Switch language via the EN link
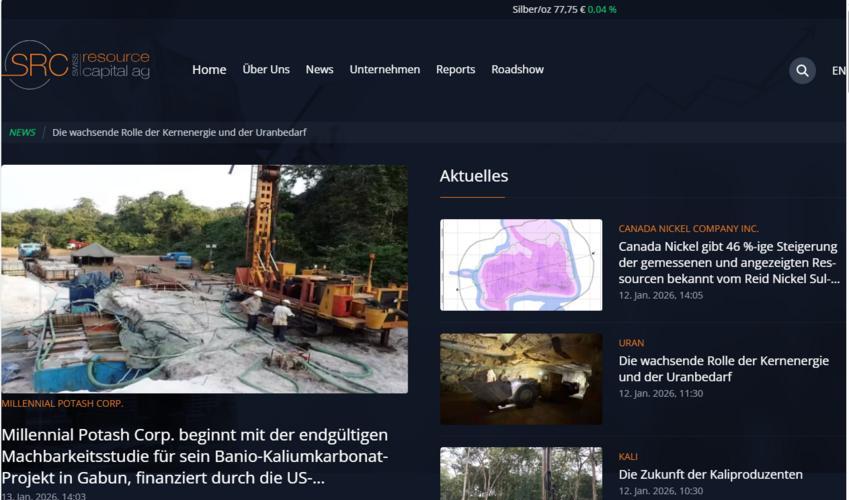 click(x=838, y=70)
